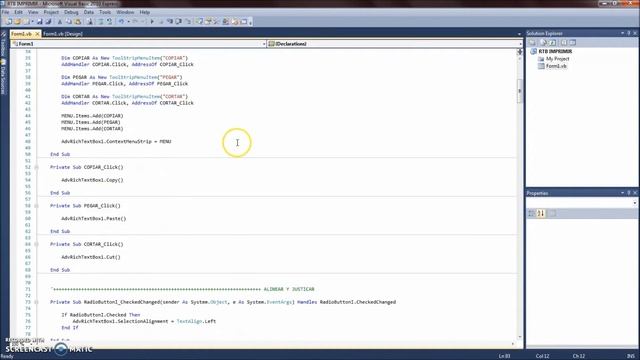Click the Properties icon in Solution Explorer toolbar
The image size is (640, 360).
pos(532,42)
